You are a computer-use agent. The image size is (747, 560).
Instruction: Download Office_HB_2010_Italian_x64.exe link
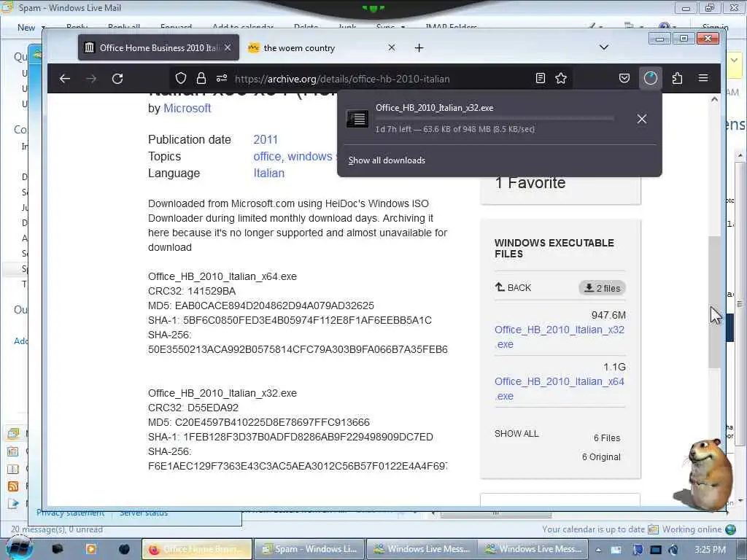[x=560, y=389]
